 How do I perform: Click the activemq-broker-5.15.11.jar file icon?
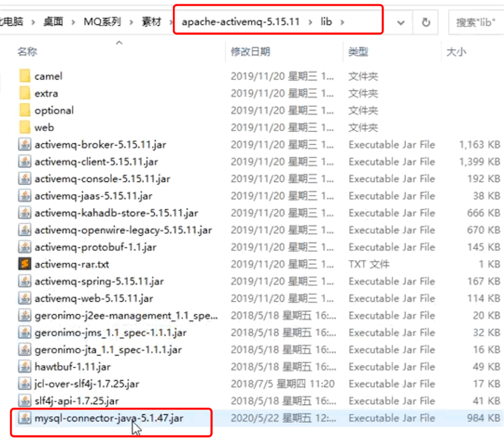pyautogui.click(x=25, y=144)
